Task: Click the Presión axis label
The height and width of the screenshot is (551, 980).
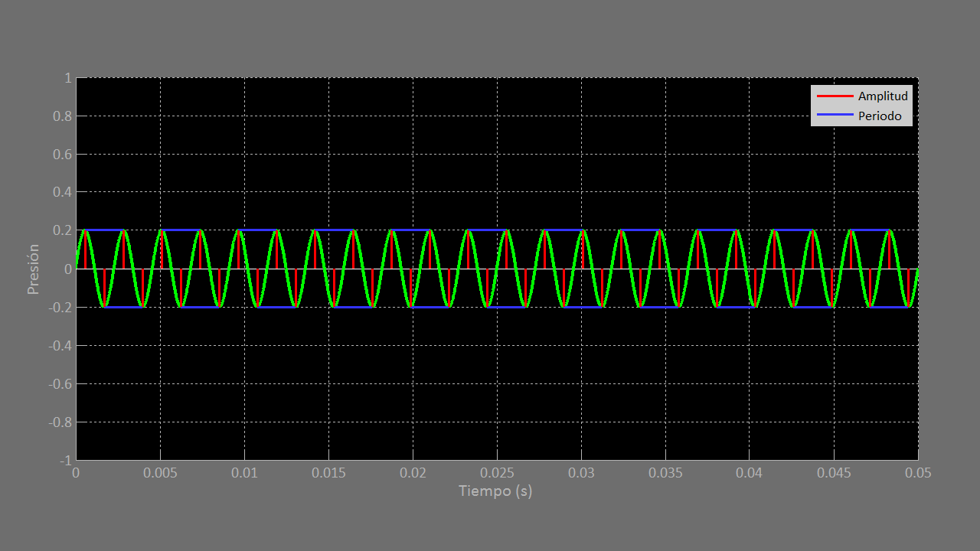Action: tap(34, 269)
